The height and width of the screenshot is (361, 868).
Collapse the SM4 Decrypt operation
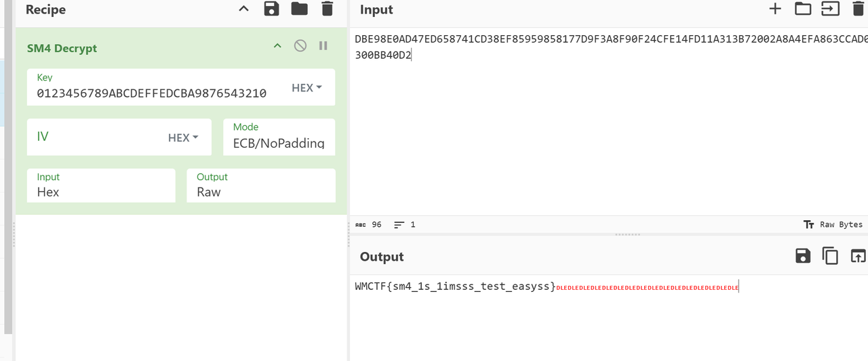click(x=277, y=46)
